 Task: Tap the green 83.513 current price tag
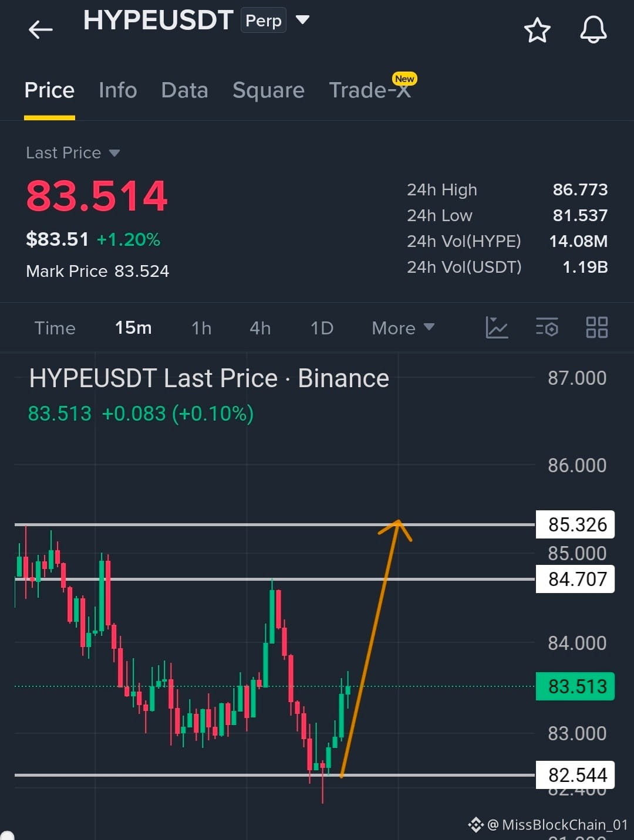(x=575, y=686)
